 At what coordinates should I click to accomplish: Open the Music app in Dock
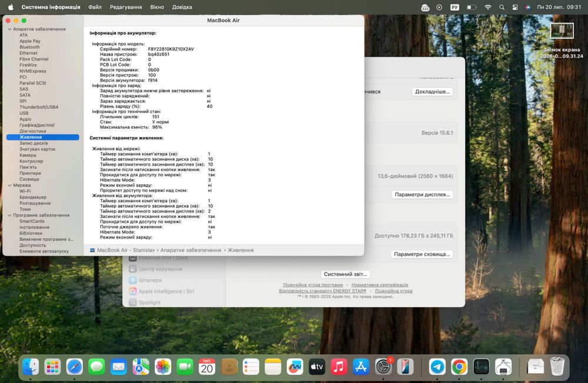tap(339, 367)
